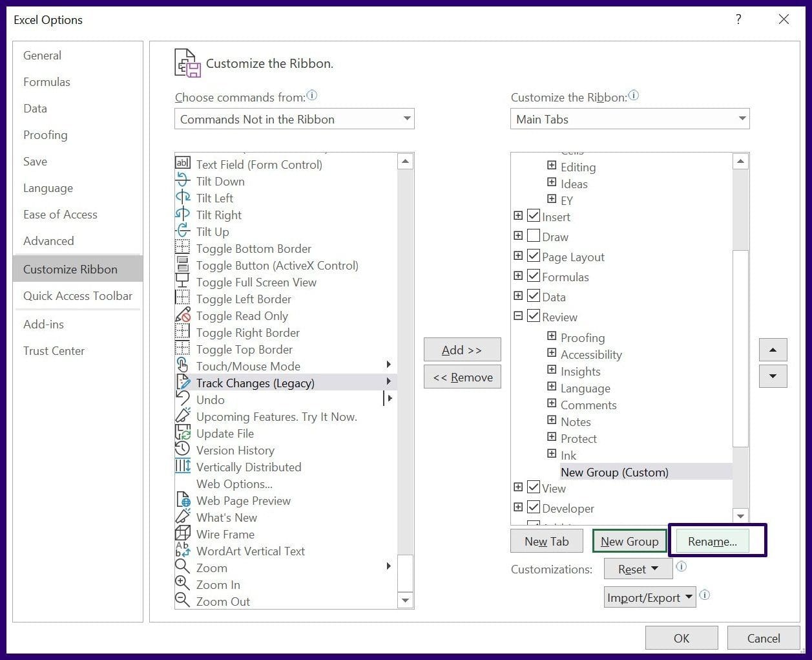Expand the Protect group node

pos(552,437)
